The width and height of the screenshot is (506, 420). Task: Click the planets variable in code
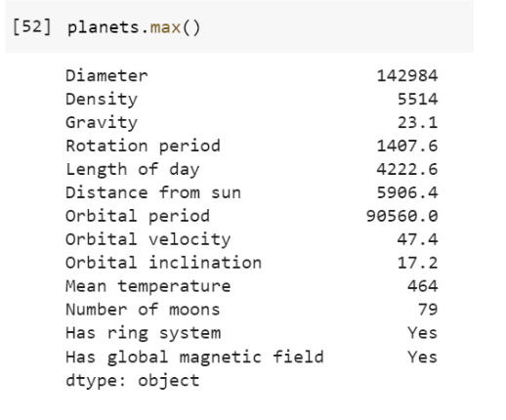tap(104, 27)
